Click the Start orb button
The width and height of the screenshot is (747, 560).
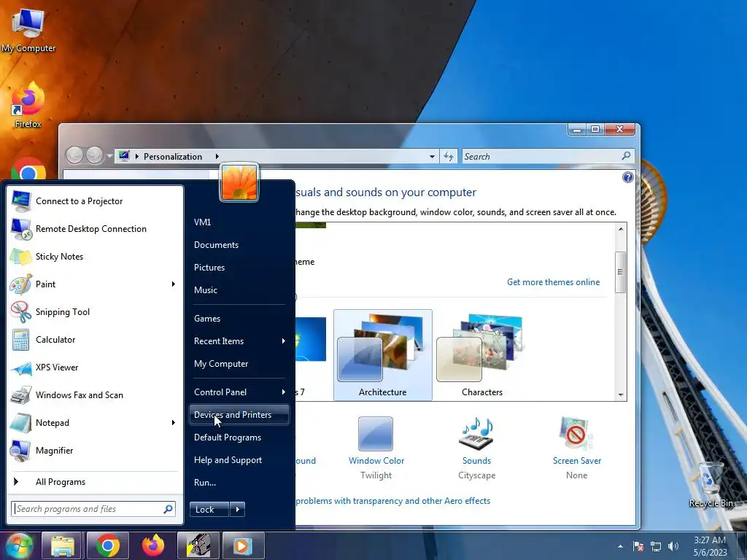[x=19, y=545]
